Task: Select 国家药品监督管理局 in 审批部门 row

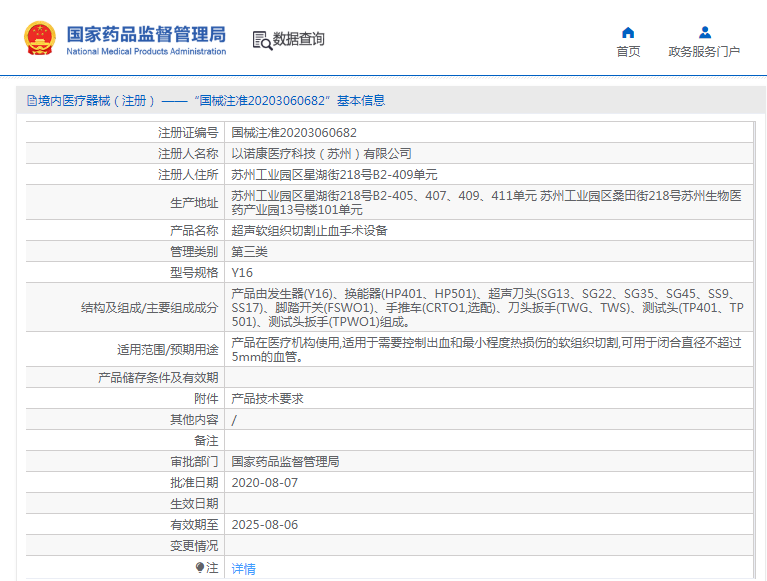Action: (x=285, y=462)
